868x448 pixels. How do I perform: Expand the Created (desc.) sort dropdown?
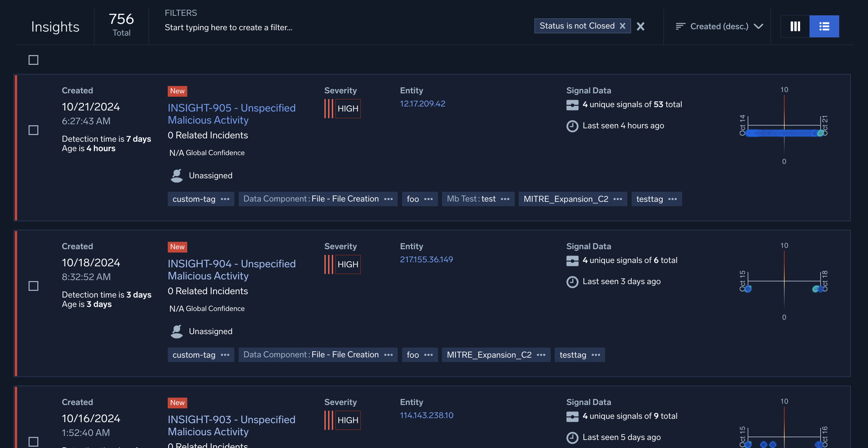coord(758,26)
